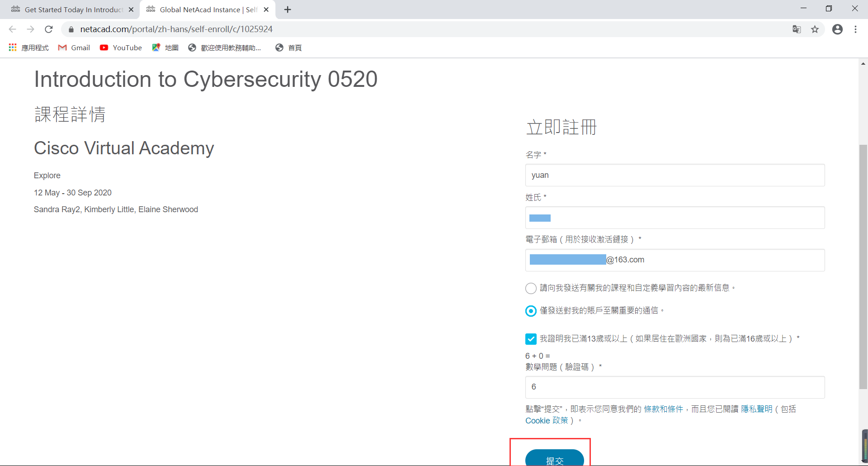Select radio for only important account communications
This screenshot has height=466, width=868.
531,311
